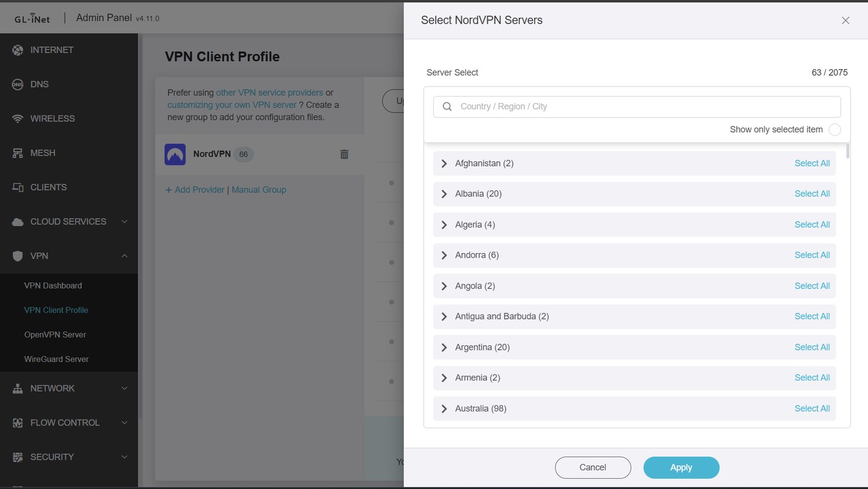The width and height of the screenshot is (868, 489).
Task: Click the Country / Region / City search field
Action: point(637,107)
